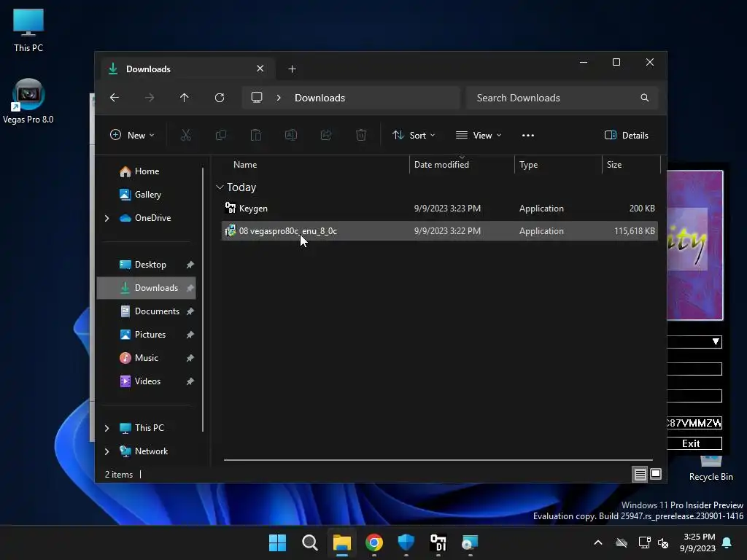Click the Paste clipboard icon

click(256, 135)
